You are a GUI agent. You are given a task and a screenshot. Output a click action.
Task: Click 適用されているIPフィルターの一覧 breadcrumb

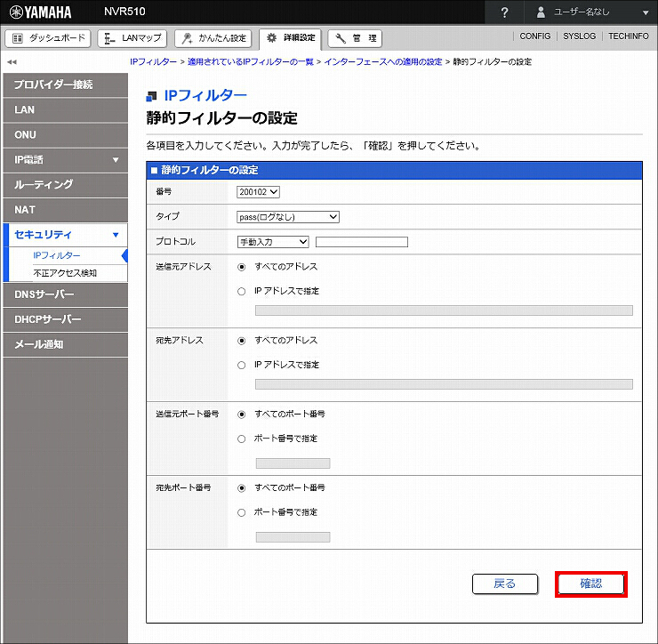(251, 62)
